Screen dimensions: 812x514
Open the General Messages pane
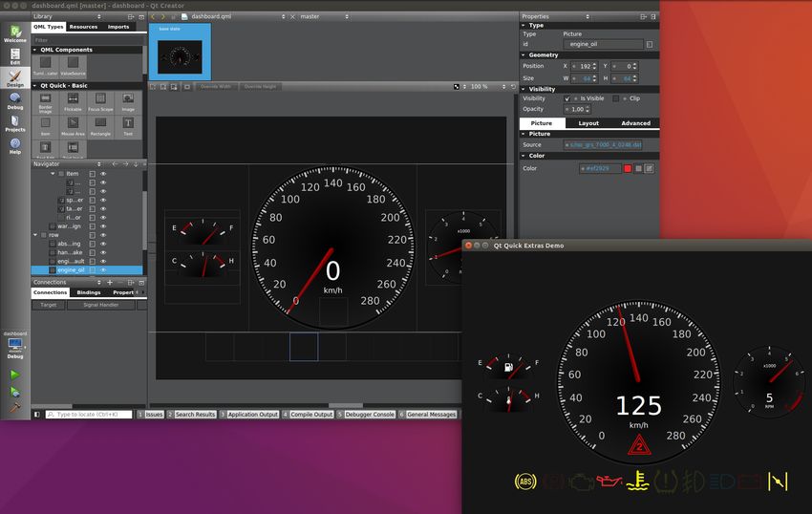(428, 415)
